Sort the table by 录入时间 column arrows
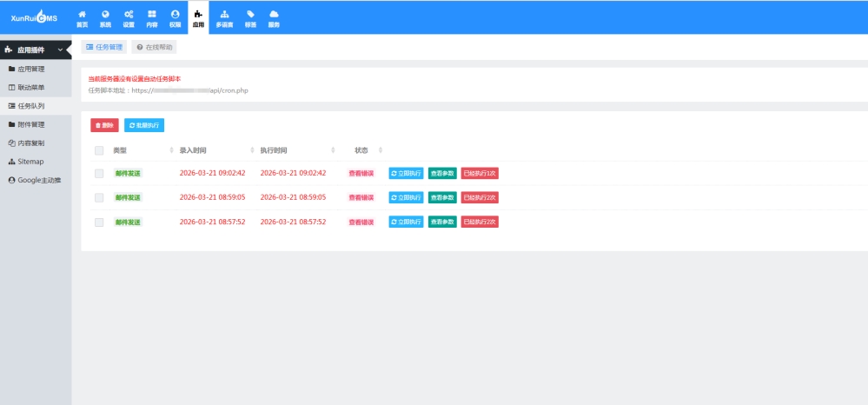868x405 pixels. click(252, 150)
